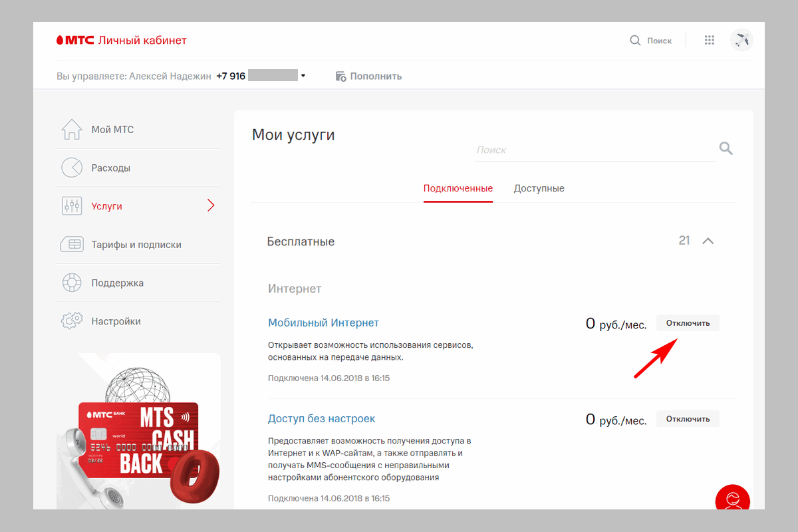Screen dimensions: 798x532
Task: Open Расходы menu item
Action: coord(137,168)
